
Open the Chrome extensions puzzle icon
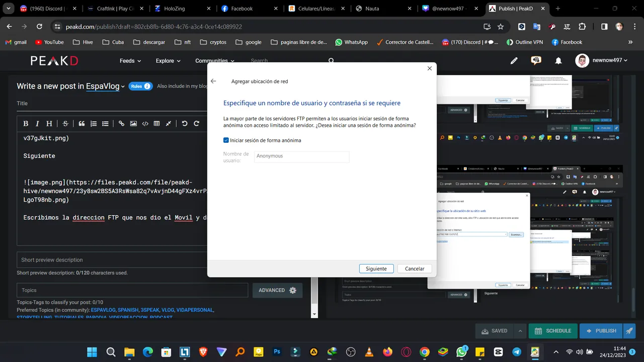tap(583, 27)
